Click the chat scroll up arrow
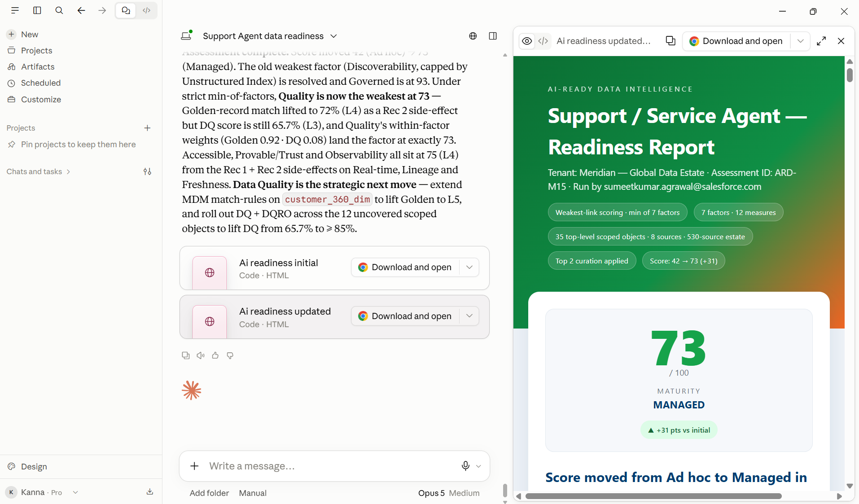This screenshot has height=504, width=859. point(505,55)
